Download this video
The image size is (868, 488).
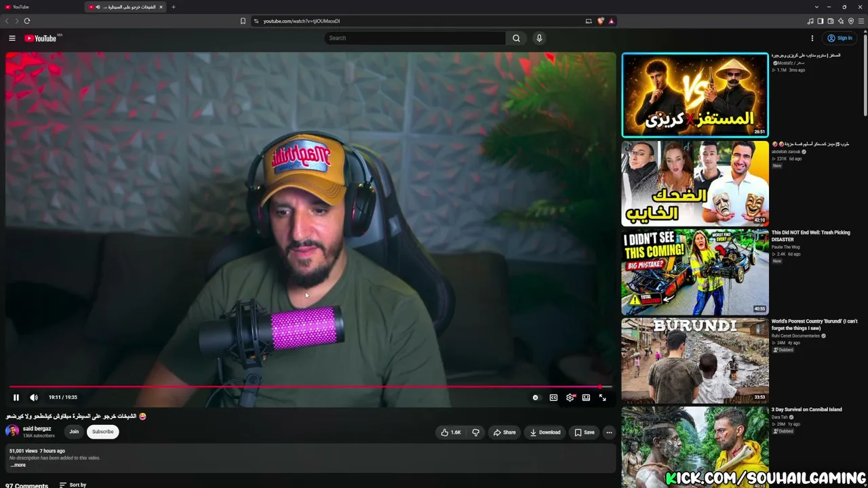(x=545, y=432)
